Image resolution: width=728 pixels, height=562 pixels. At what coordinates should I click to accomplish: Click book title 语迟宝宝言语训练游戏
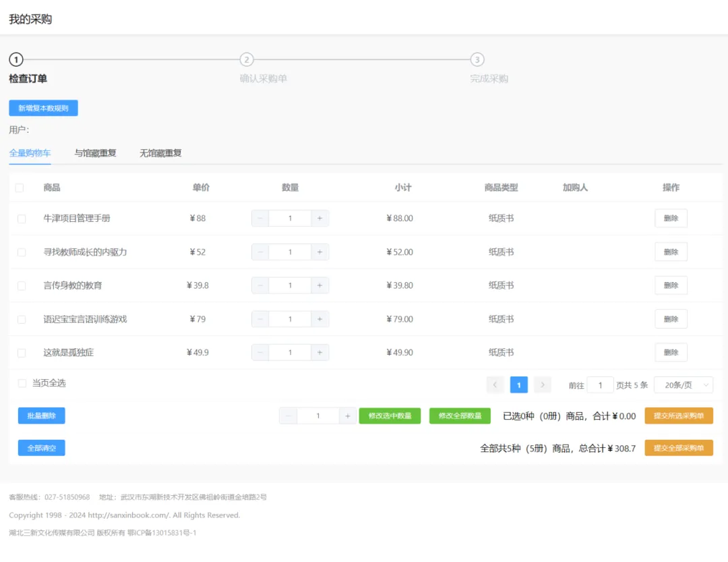[x=85, y=319]
